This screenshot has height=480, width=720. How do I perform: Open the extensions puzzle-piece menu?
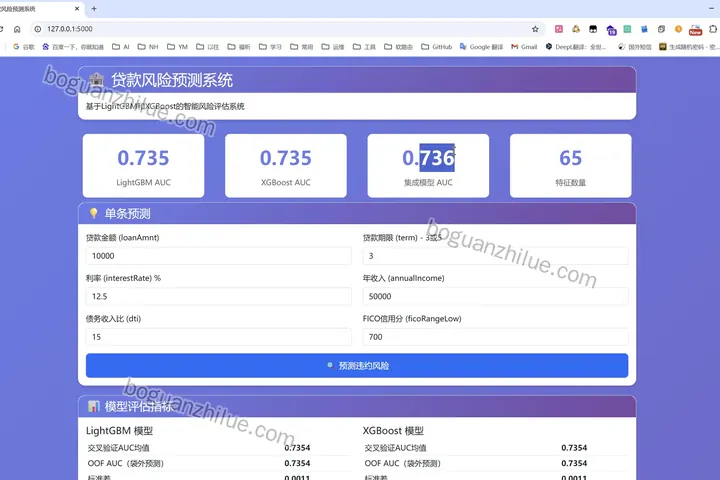tap(713, 29)
